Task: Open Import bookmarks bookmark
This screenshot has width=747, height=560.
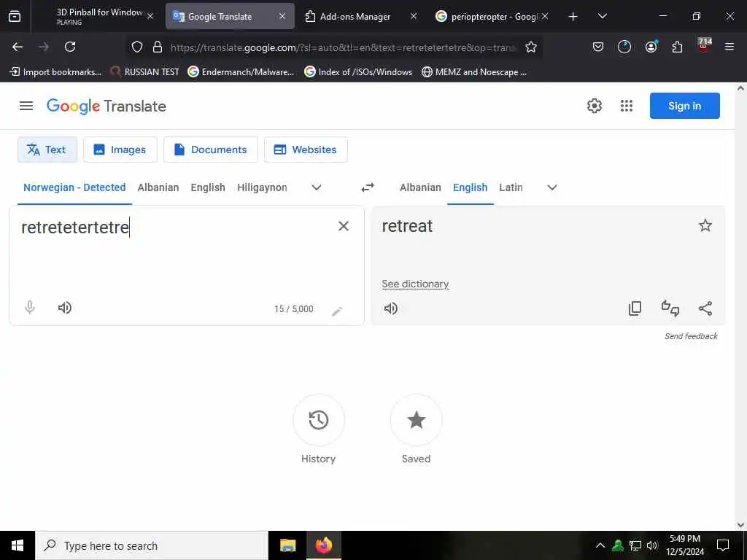Action: (55, 72)
